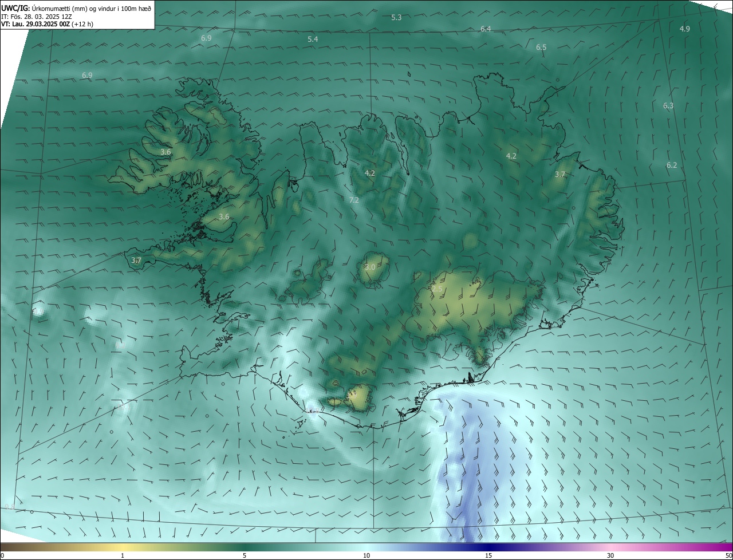Click the 5.3 value label
733x560 pixels.
396,18
